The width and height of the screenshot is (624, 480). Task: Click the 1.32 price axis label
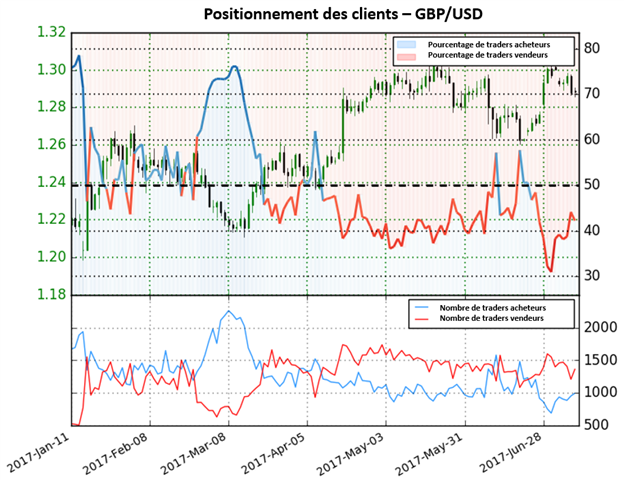point(51,32)
